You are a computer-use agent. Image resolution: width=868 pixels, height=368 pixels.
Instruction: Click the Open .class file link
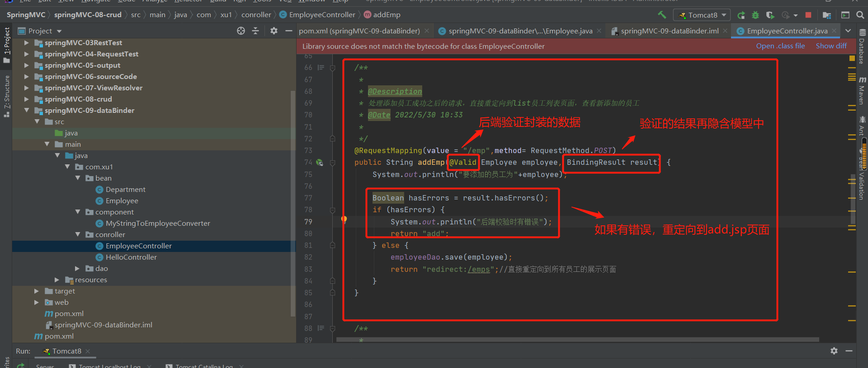click(780, 46)
